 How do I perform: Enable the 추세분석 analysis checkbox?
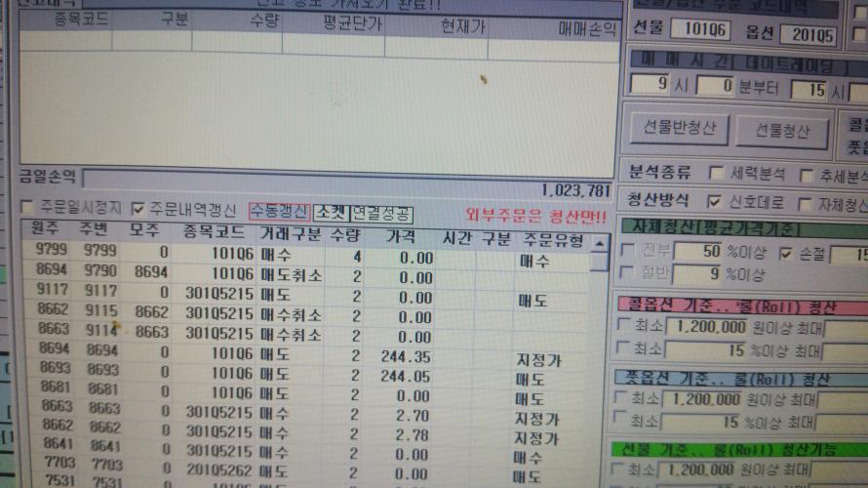807,176
